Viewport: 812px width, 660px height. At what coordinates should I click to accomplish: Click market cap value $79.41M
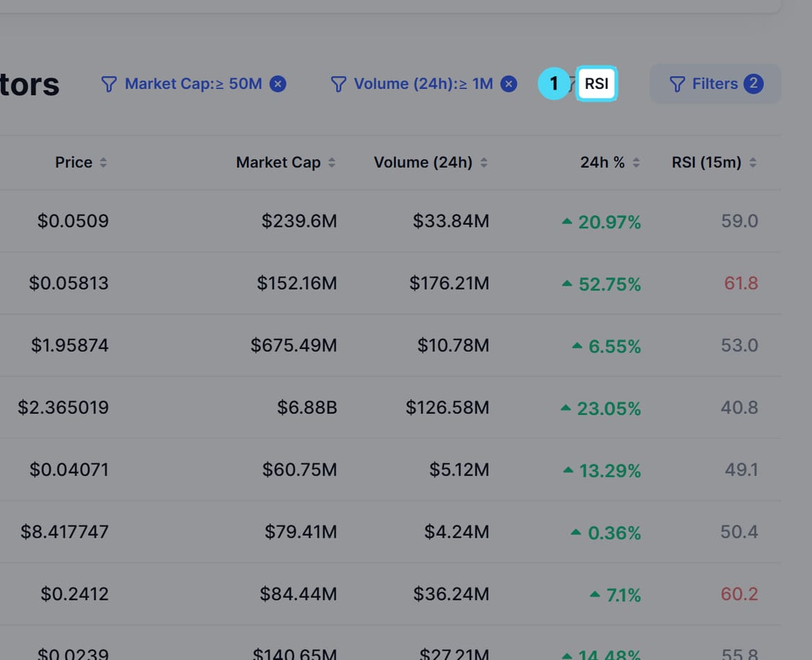301,532
